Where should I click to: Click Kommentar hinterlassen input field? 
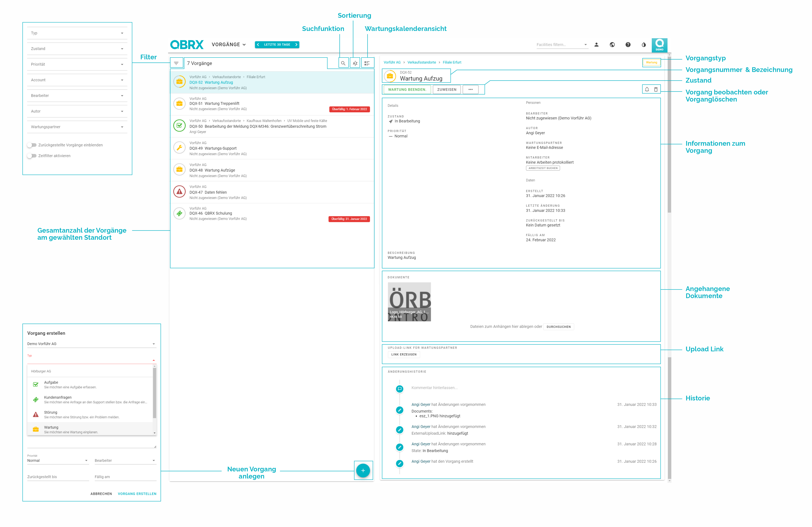(534, 388)
